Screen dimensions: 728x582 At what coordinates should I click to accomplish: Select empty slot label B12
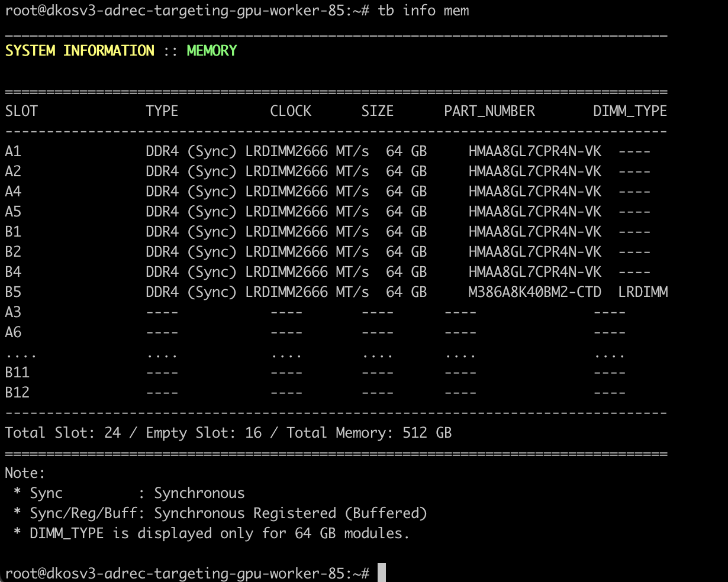pos(17,393)
